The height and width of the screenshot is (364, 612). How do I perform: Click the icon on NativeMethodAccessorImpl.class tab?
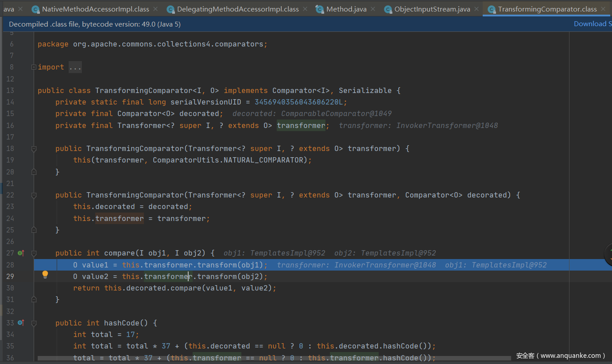coord(35,9)
